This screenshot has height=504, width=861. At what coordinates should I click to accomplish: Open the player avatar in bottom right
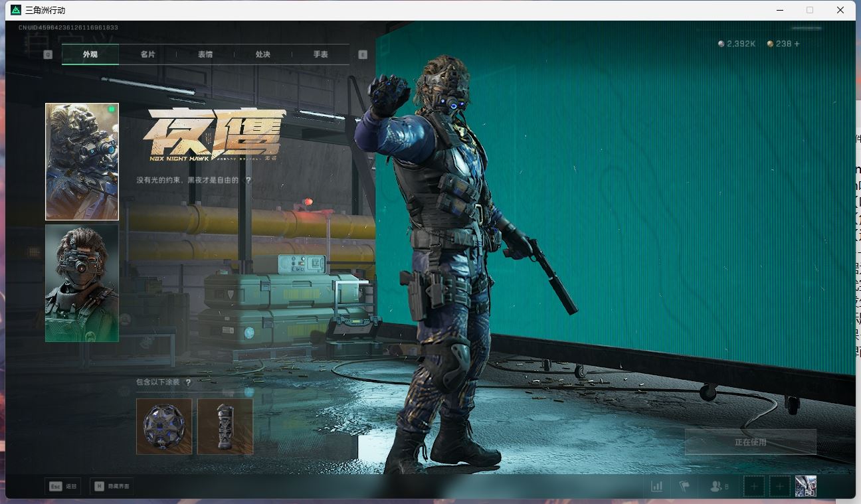(x=805, y=487)
